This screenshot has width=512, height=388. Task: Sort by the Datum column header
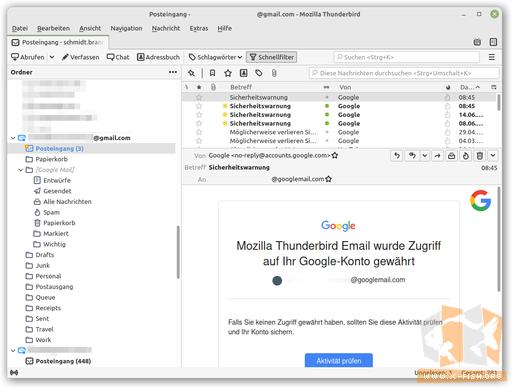[470, 87]
